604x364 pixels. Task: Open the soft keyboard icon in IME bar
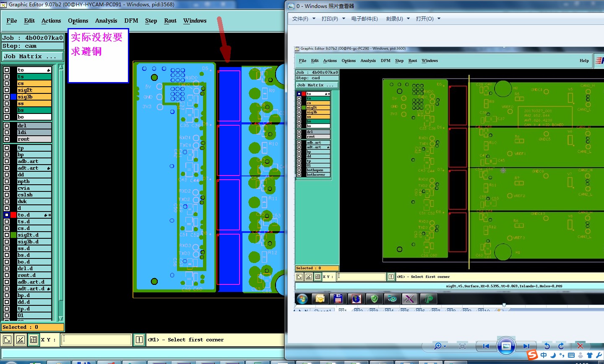point(571,355)
